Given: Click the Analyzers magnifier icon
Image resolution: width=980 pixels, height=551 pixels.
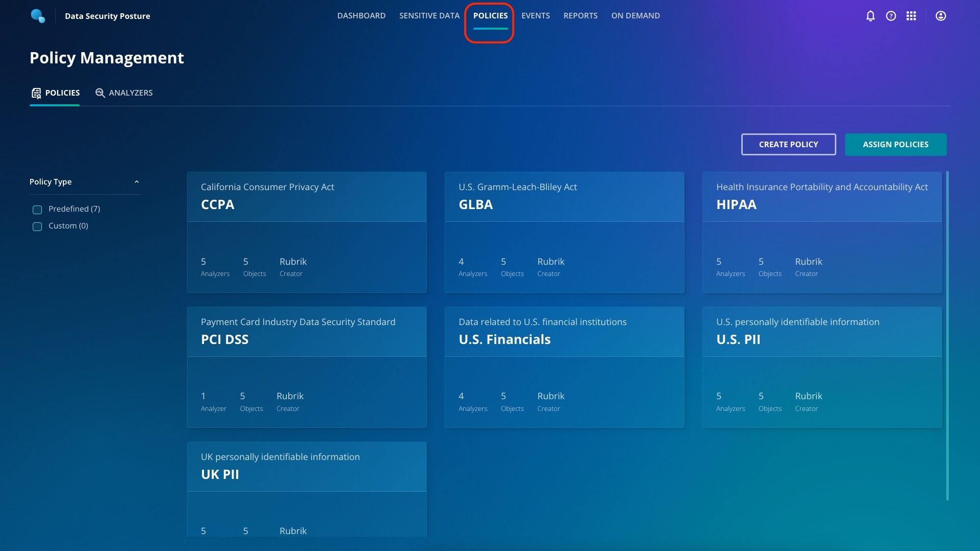Looking at the screenshot, I should click(100, 93).
